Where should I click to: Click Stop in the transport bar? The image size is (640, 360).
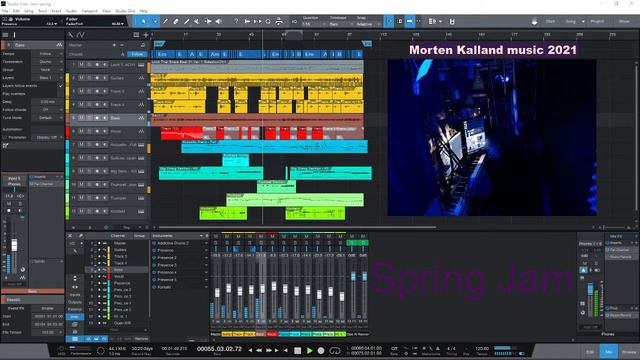click(298, 351)
